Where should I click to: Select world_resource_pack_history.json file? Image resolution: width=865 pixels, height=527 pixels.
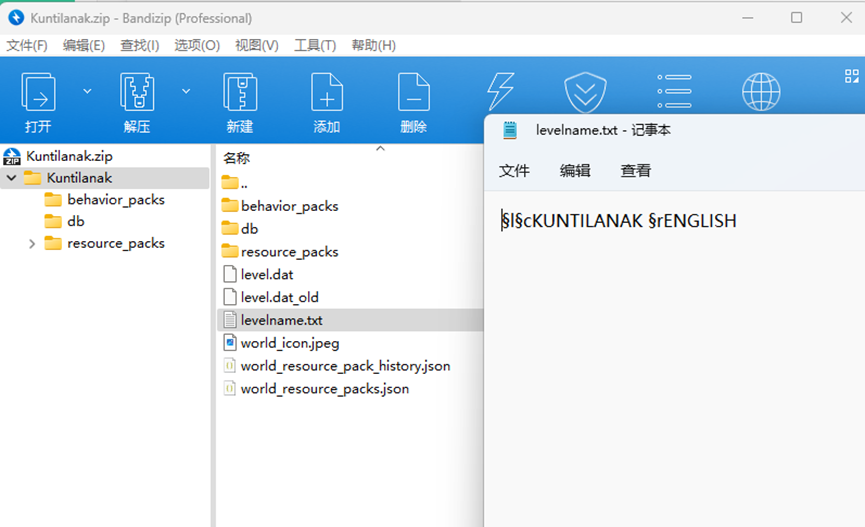coord(345,366)
